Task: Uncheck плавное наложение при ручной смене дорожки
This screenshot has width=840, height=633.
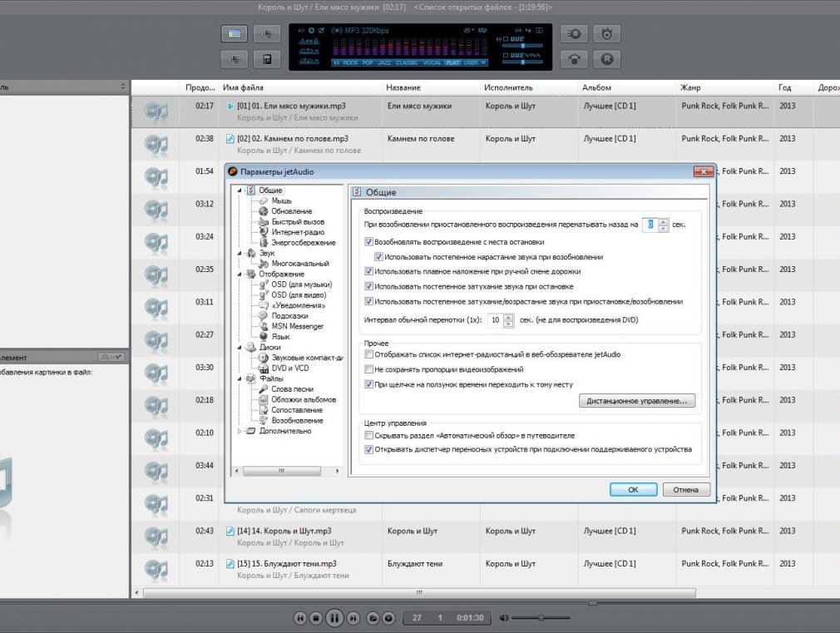Action: click(x=368, y=271)
